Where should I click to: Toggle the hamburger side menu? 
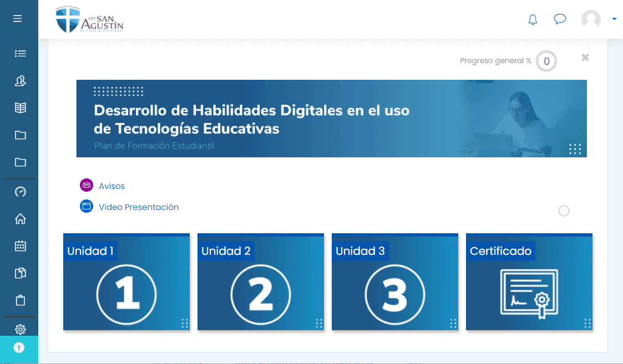click(x=18, y=19)
